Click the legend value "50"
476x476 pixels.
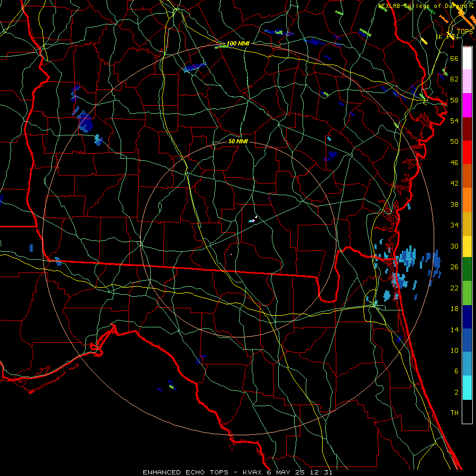pyautogui.click(x=454, y=141)
